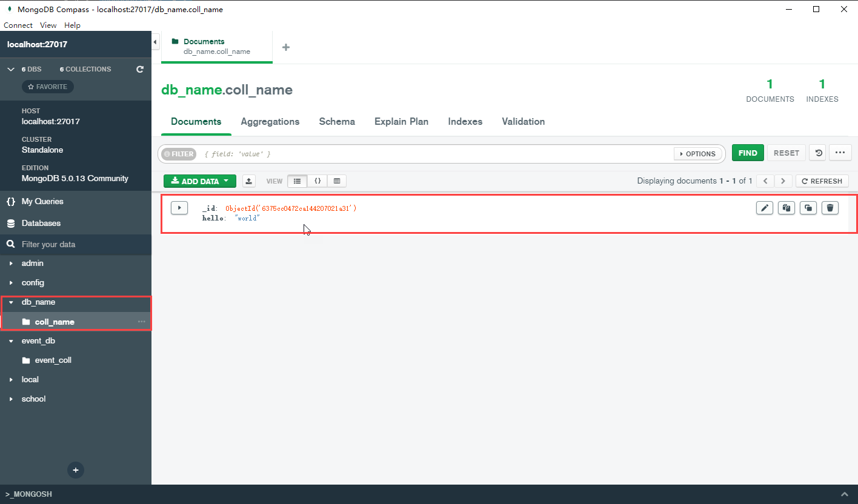Viewport: 858px width, 504px height.
Task: Expand the config database
Action: click(x=11, y=283)
